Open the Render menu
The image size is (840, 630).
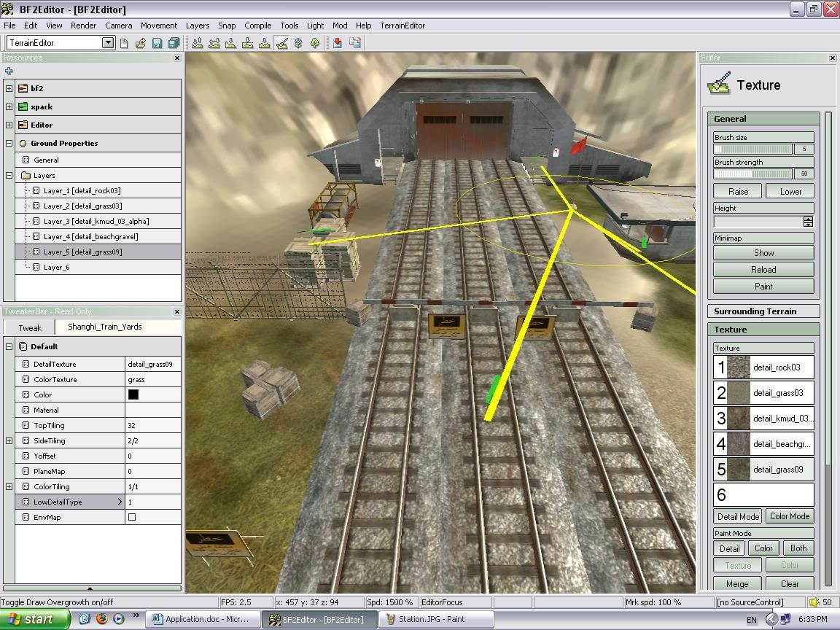click(84, 26)
